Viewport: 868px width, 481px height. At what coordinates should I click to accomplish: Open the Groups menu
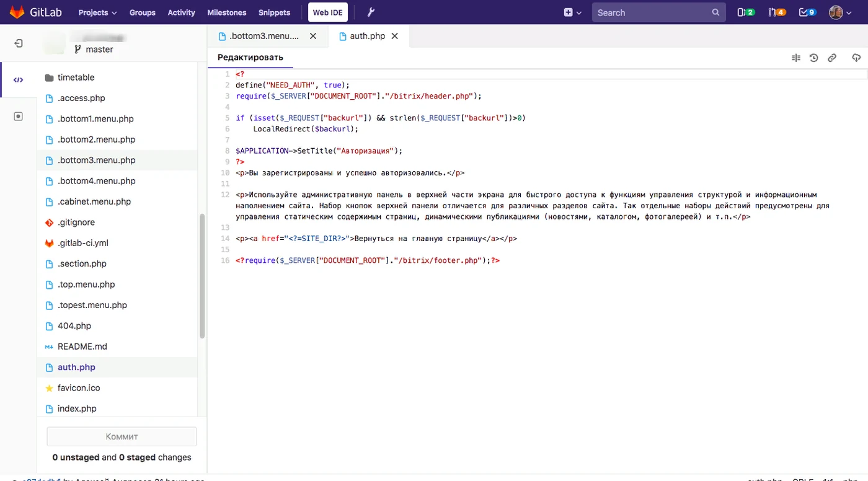pyautogui.click(x=143, y=12)
